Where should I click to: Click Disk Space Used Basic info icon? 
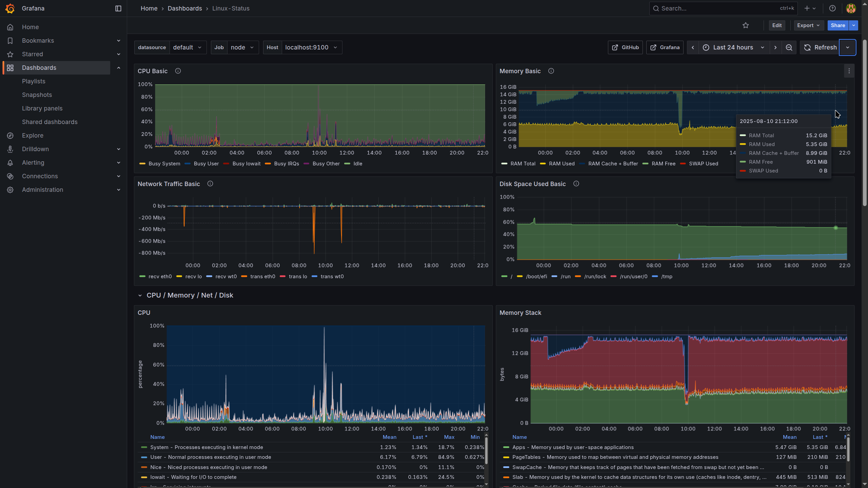tap(576, 184)
